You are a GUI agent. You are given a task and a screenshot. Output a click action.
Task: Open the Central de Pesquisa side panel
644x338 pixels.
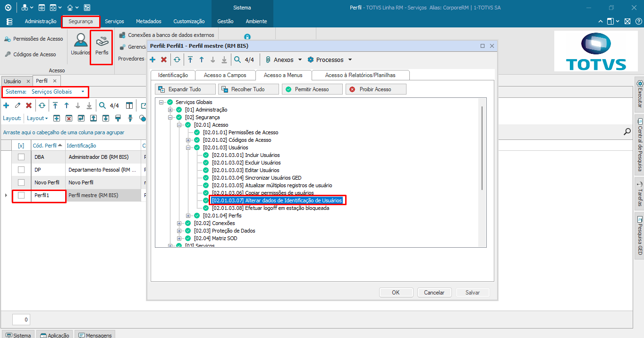640,145
